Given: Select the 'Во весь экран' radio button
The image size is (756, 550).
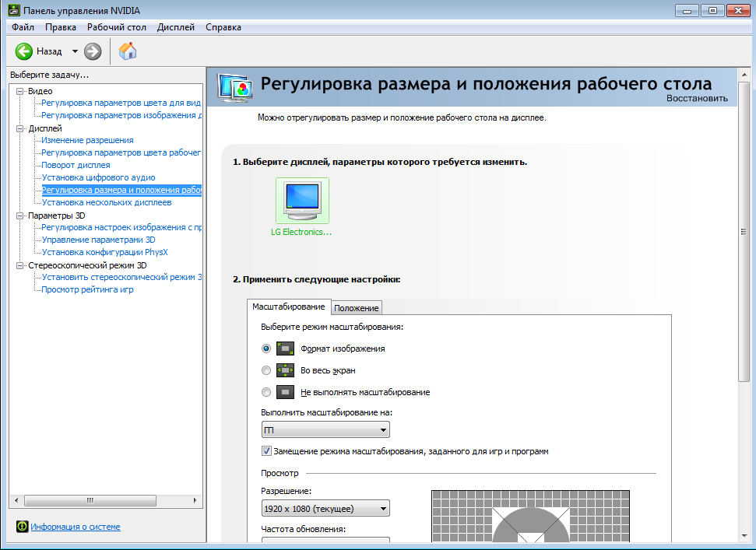Looking at the screenshot, I should (x=266, y=370).
